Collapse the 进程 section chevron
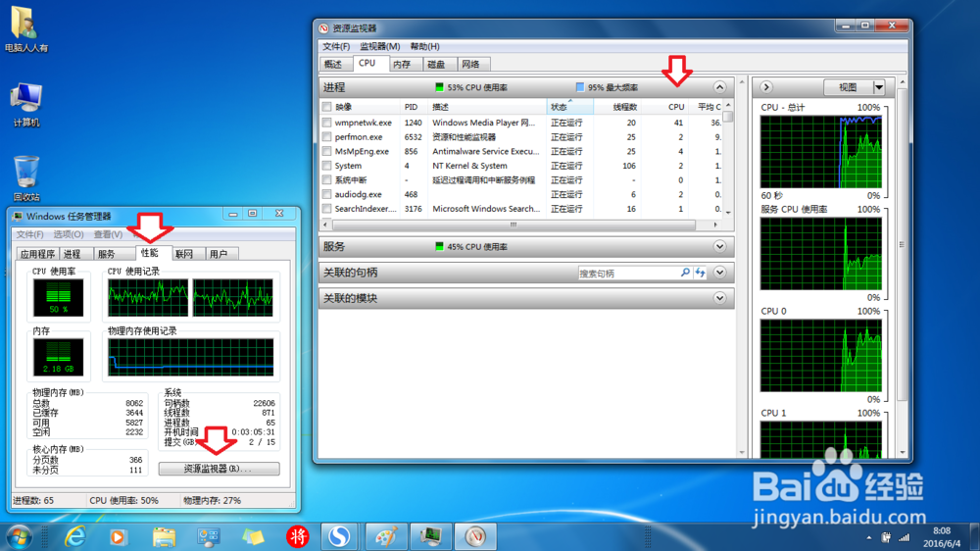This screenshot has height=551, width=980. (720, 87)
